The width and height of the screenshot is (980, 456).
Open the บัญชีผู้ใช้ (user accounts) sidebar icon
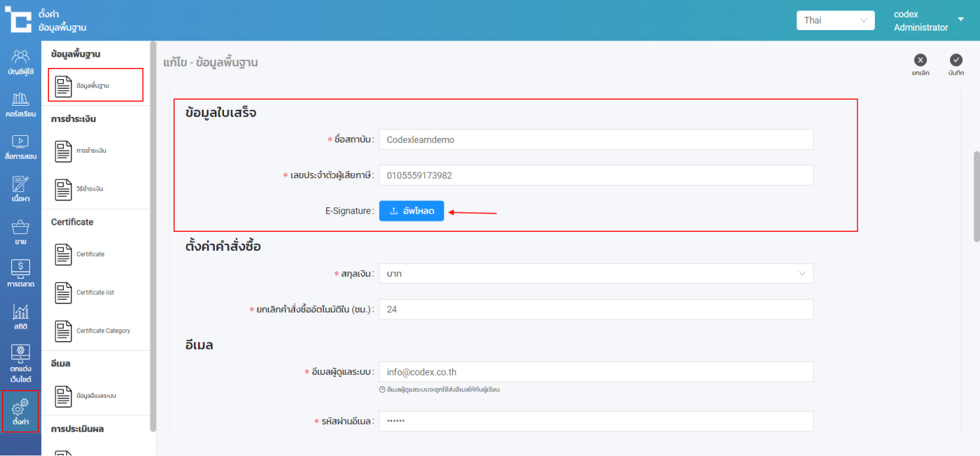coord(20,62)
